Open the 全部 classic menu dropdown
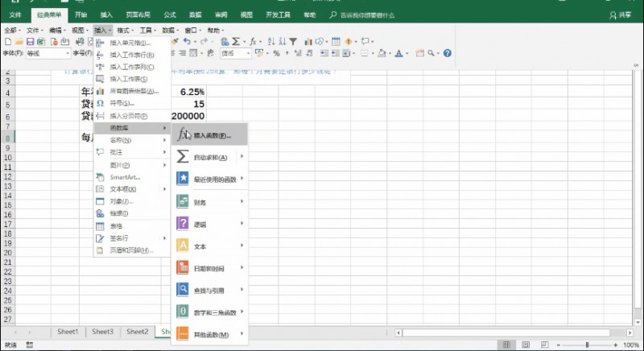Image resolution: width=644 pixels, height=351 pixels. click(12, 31)
